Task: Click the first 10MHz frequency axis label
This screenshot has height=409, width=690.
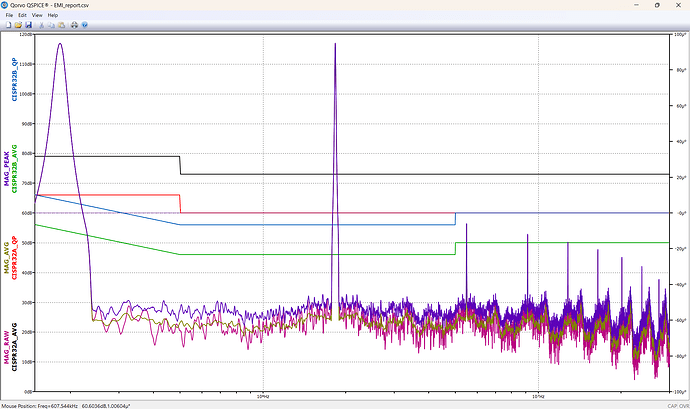Action: pos(263,397)
